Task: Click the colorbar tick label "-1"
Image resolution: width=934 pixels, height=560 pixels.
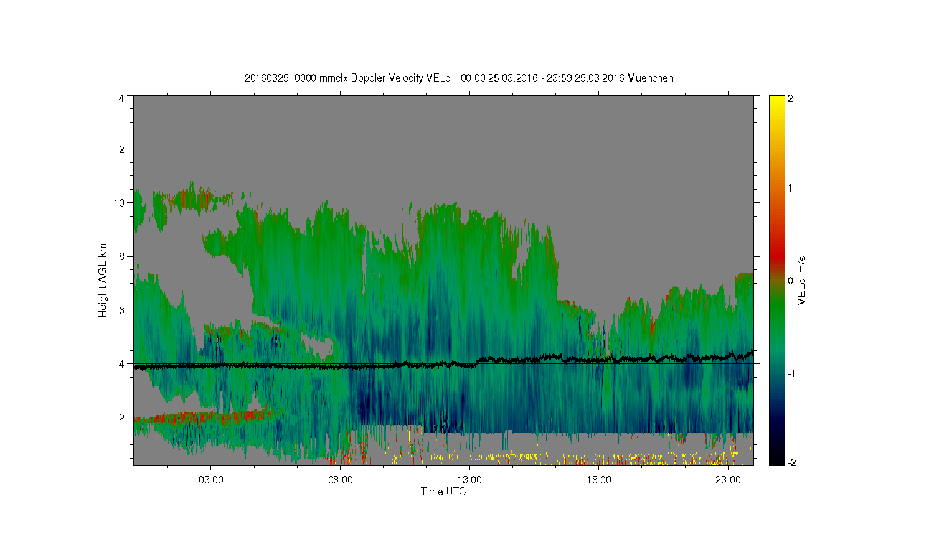Action: pos(792,373)
